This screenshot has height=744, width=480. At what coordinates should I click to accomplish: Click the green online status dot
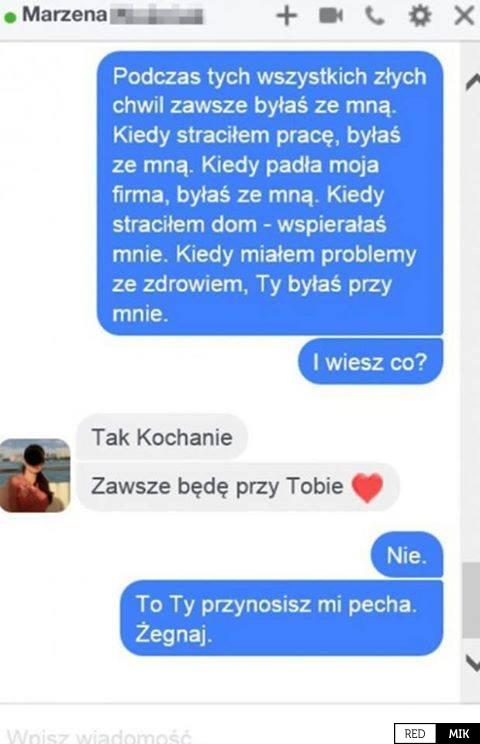[x=10, y=17]
